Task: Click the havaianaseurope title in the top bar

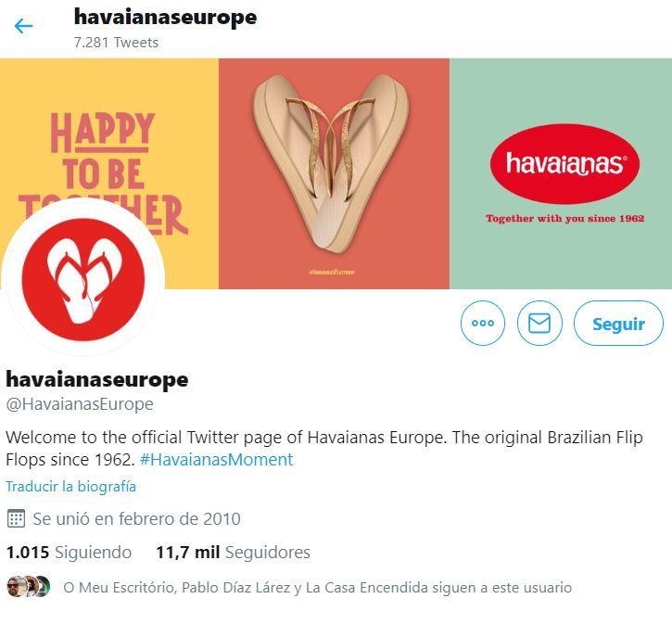Action: pyautogui.click(x=165, y=17)
